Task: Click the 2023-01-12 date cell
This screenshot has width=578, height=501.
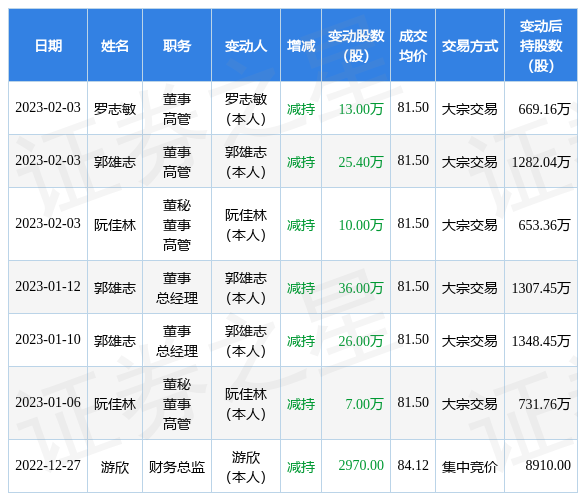Action: 48,286
